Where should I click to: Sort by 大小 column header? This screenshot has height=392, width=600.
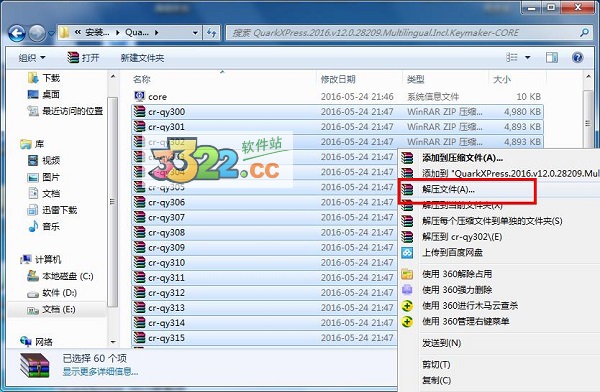502,79
